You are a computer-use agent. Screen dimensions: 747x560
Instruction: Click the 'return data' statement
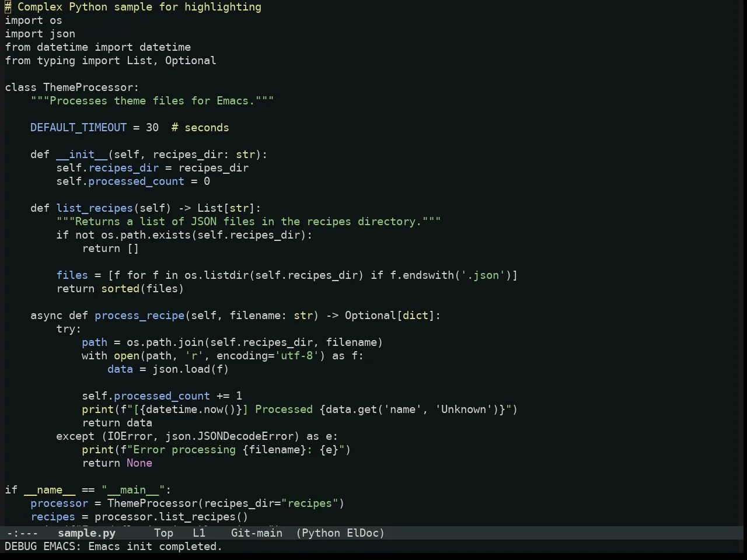[x=117, y=423]
